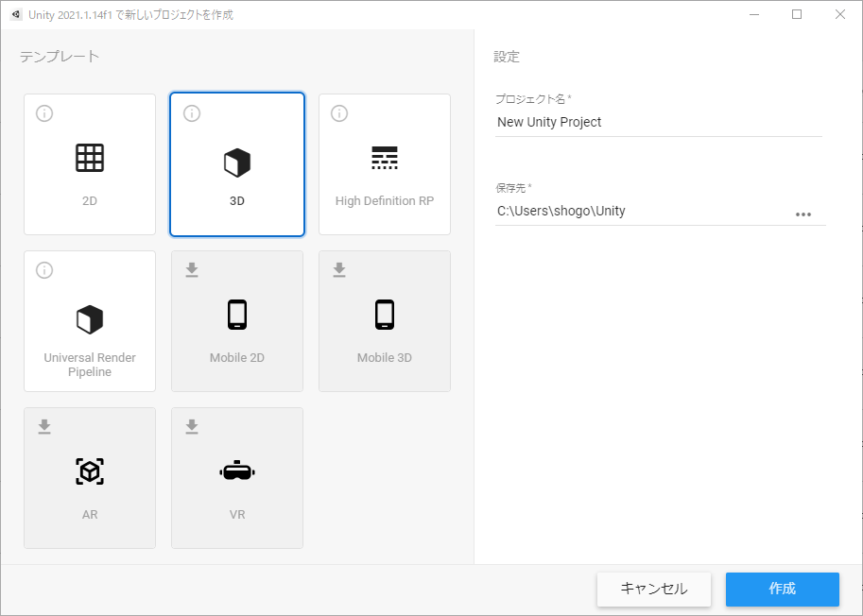Select the Universal Render Pipeline cube icon
This screenshot has height=616, width=863.
[x=90, y=319]
